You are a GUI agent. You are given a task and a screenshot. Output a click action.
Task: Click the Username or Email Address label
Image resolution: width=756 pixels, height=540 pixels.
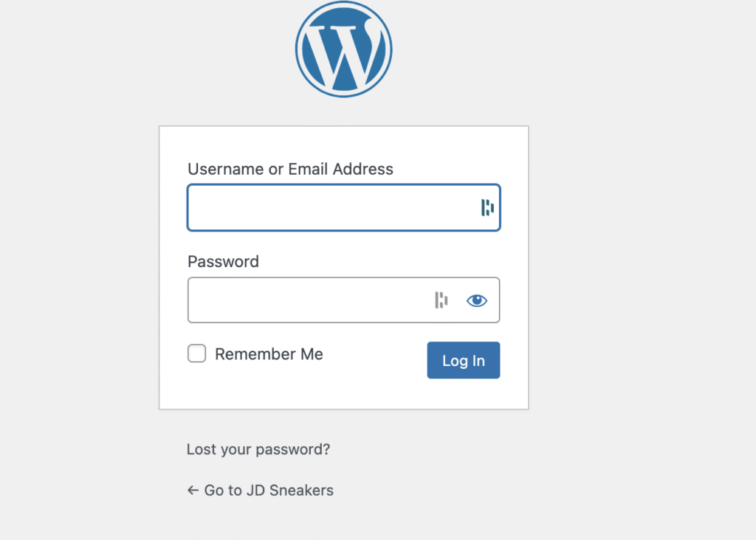pyautogui.click(x=290, y=169)
